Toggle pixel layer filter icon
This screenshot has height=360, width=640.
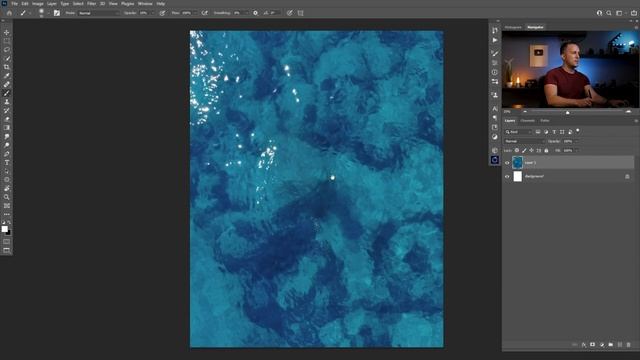click(538, 132)
